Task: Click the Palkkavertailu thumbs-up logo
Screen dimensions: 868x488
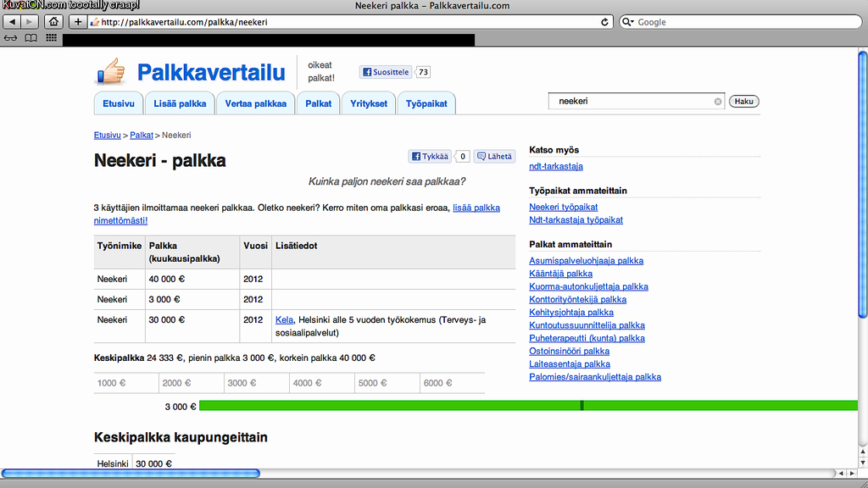Action: tap(109, 72)
